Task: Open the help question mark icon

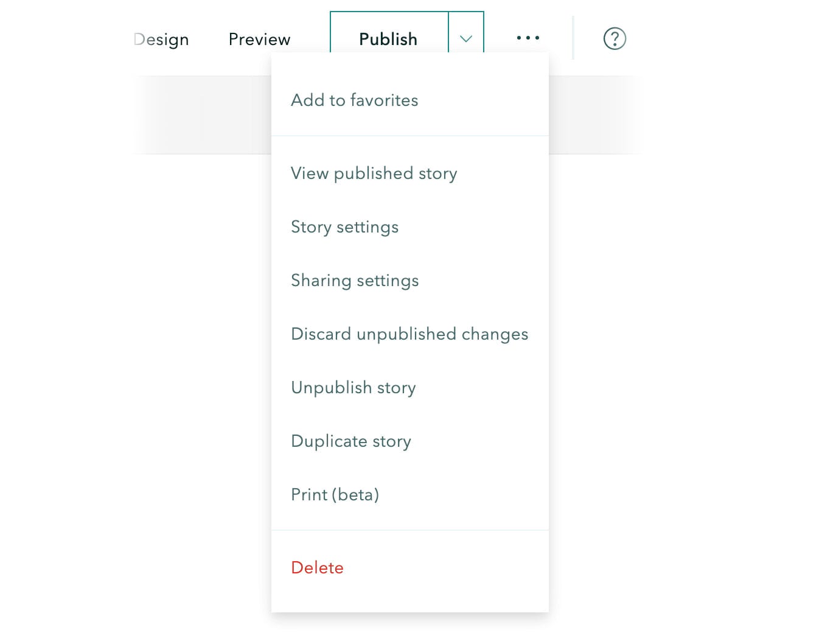Action: [615, 38]
